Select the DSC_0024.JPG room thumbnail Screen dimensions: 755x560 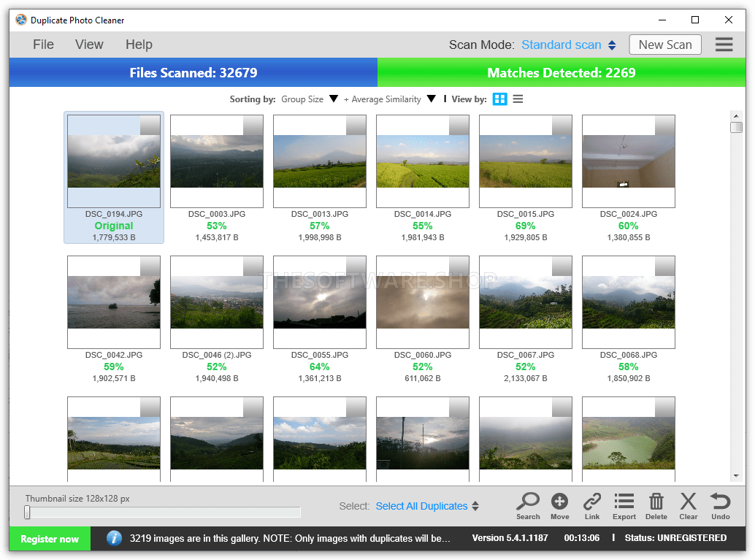point(629,161)
